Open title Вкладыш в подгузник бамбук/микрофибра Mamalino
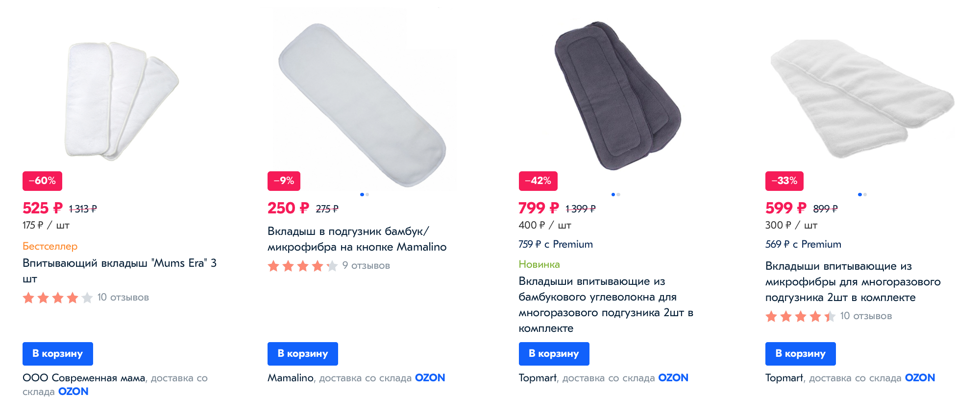Viewport: 980px width, 417px height. (357, 239)
